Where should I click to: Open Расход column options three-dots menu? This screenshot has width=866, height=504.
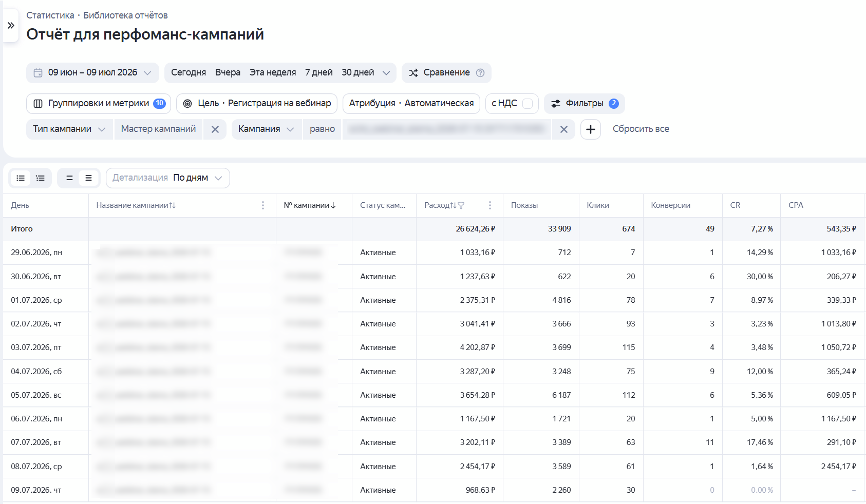pyautogui.click(x=490, y=205)
